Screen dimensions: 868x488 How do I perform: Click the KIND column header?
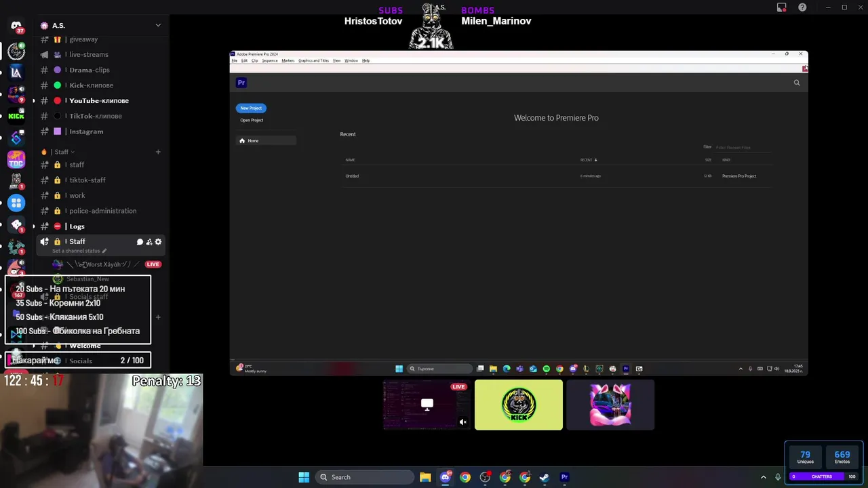pyautogui.click(x=726, y=160)
